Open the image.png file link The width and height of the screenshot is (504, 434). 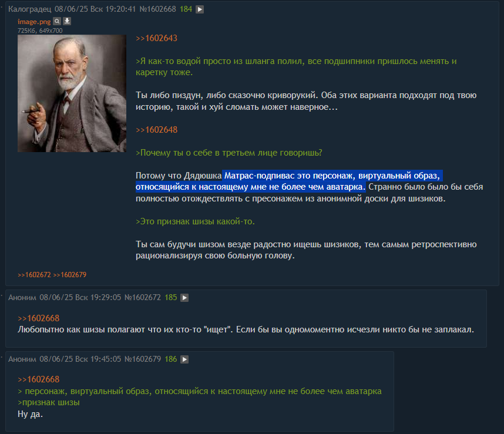tap(34, 22)
